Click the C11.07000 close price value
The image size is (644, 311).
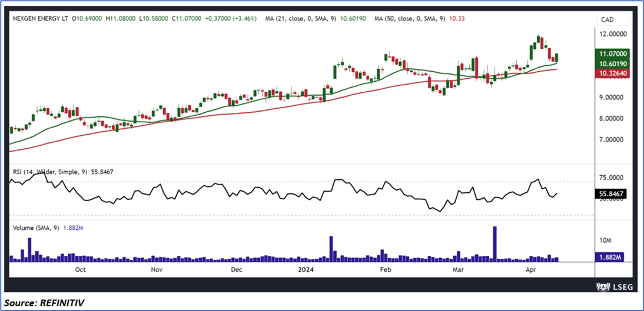(x=185, y=19)
